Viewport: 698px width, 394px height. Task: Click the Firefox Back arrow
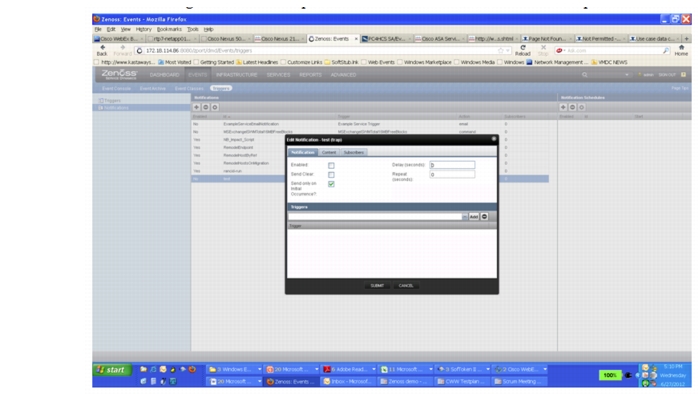(x=102, y=49)
